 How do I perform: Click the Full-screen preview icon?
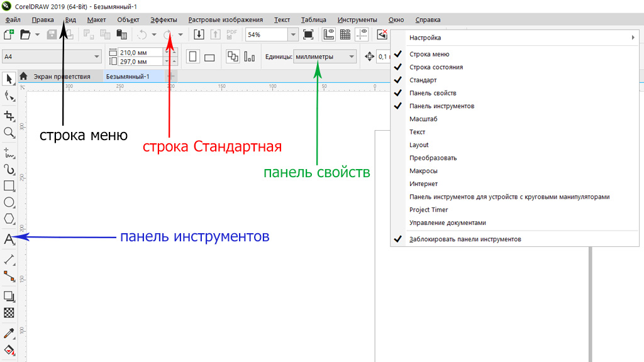tap(308, 35)
